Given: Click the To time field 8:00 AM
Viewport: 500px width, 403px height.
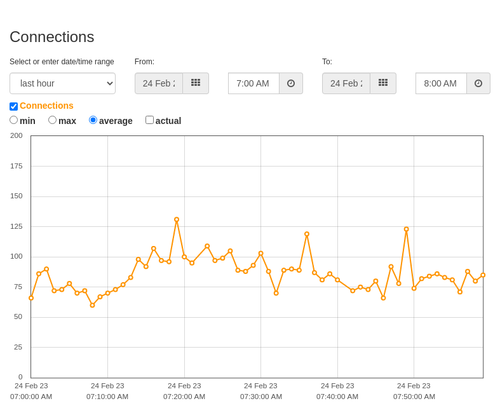Looking at the screenshot, I should [x=441, y=83].
